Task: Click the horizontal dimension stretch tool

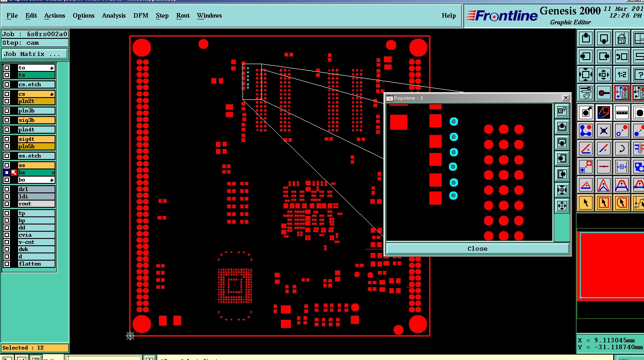Action: pyautogui.click(x=622, y=166)
